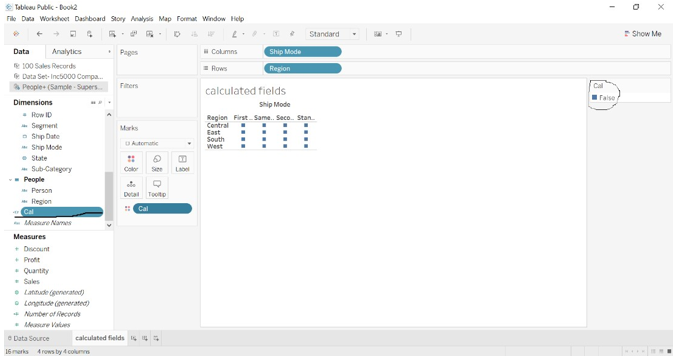Click the New worksheet toolbar icon
This screenshot has width=676, height=360.
[112, 34]
